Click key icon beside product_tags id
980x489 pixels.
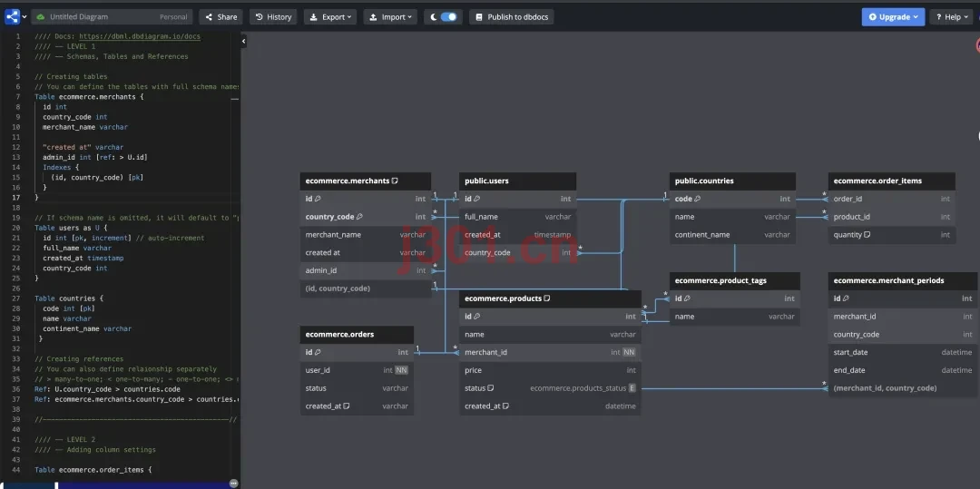point(687,298)
